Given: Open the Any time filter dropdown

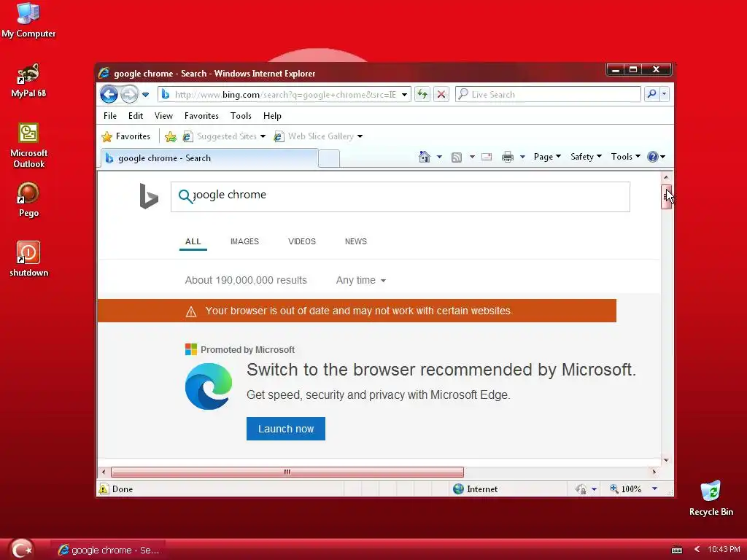Looking at the screenshot, I should [360, 281].
